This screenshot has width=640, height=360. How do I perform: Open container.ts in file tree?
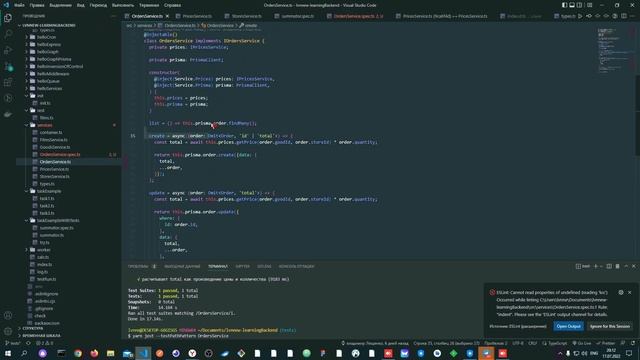tap(51, 132)
